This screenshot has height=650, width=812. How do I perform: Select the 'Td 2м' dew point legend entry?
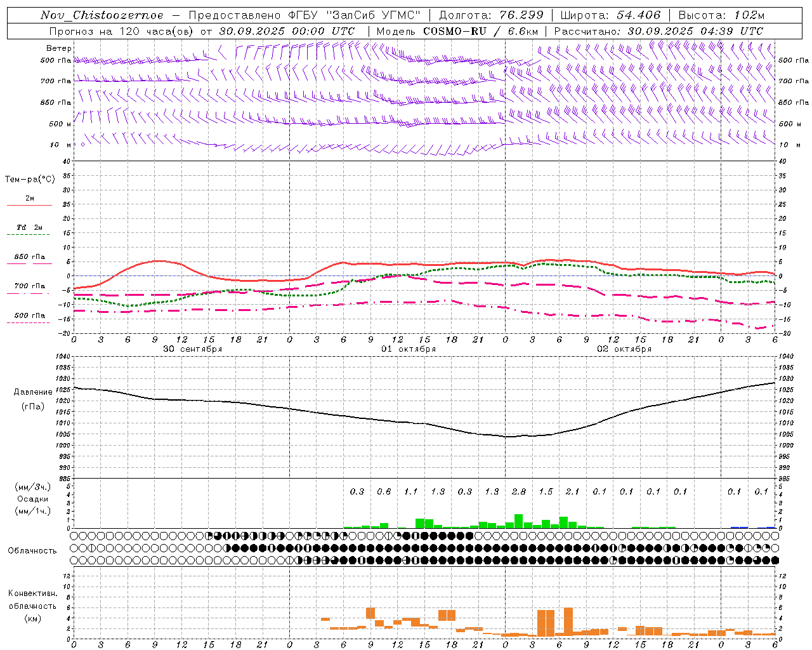pos(29,227)
